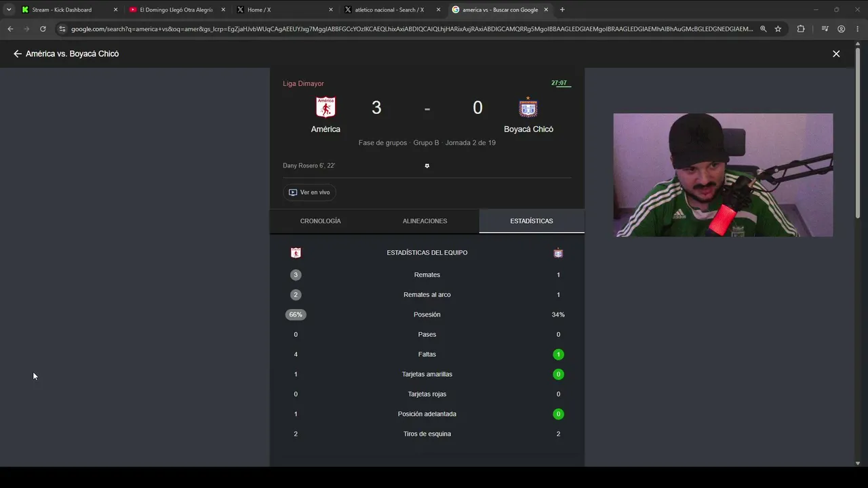The image size is (868, 488).
Task: Click the Posición adelantada label
Action: [x=427, y=414]
